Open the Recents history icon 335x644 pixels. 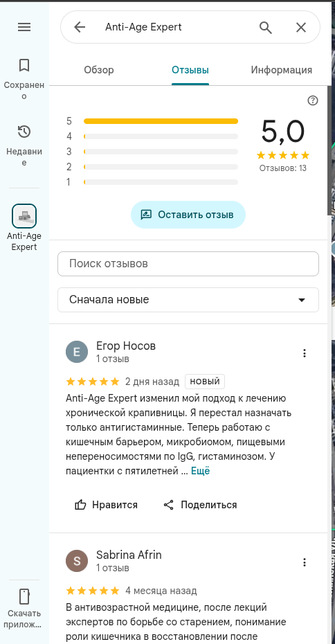24,132
